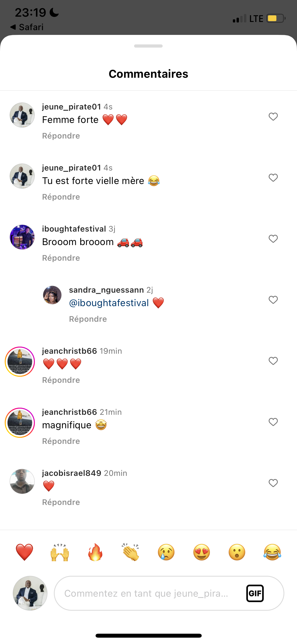Tap the fire quick-reaction emoji
Screen dimensions: 297x644
click(x=95, y=552)
